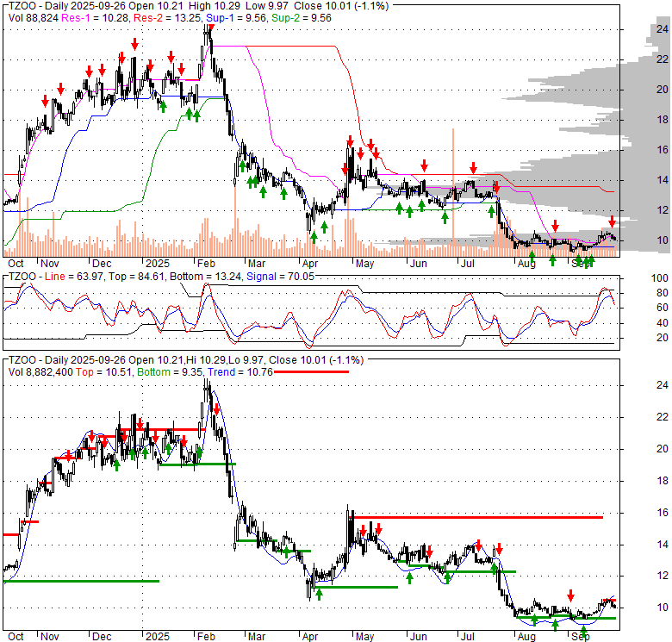Click the 80 label on oscillator scale
Image resolution: width=672 pixels, height=642 pixels.
[x=663, y=293]
